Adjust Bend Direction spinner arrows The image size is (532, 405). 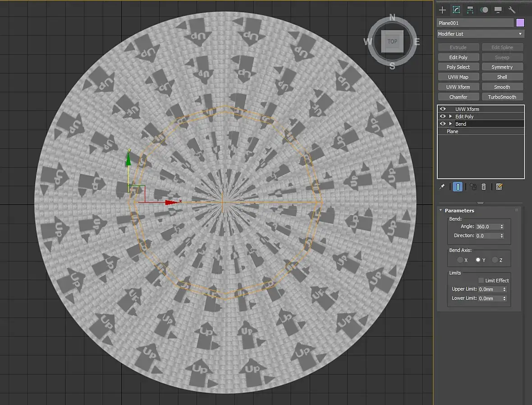coord(502,235)
